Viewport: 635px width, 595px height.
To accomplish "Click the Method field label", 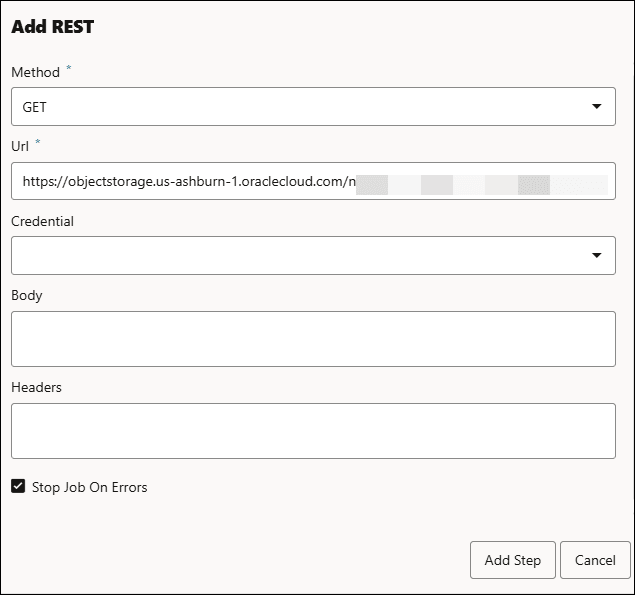I will [35, 72].
